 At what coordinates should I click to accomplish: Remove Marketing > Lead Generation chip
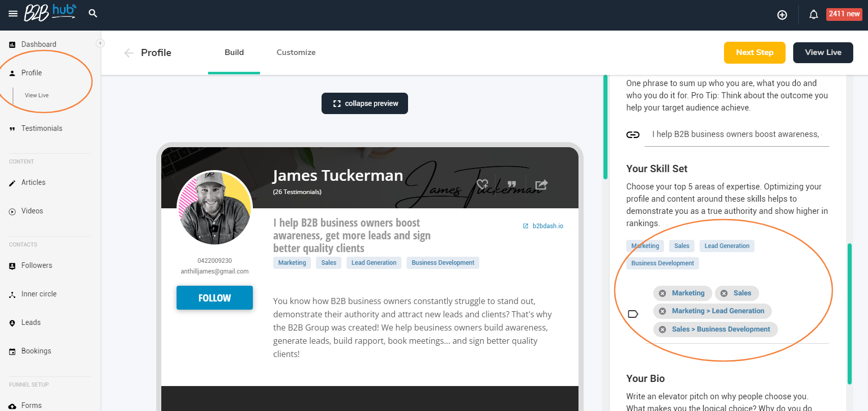662,311
